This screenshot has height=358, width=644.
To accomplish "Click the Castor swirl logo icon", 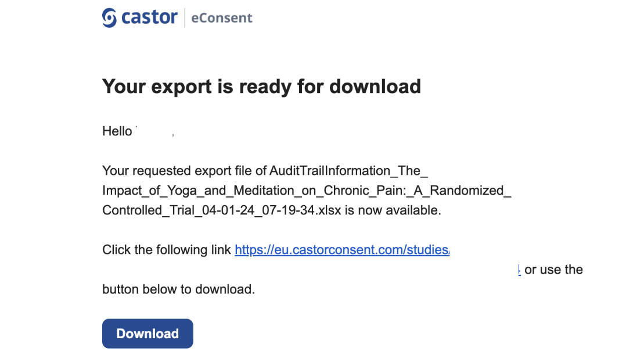I will click(x=109, y=17).
